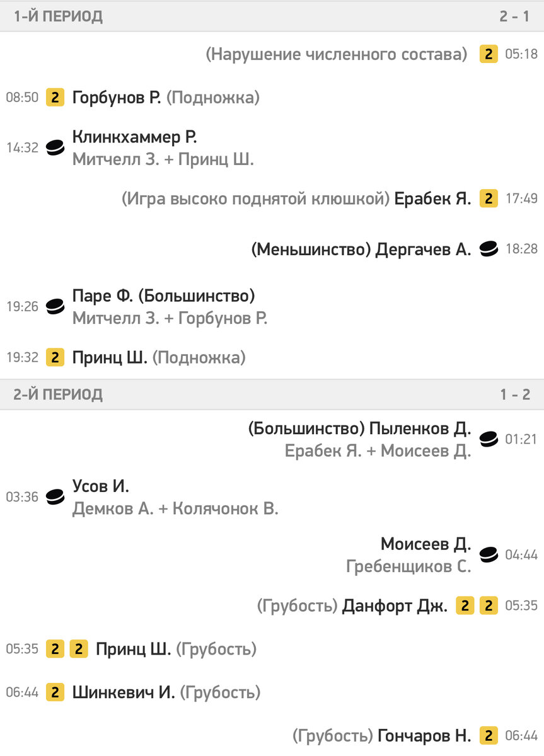
Task: Click penalty badge at 05:18 team violation
Action: 489,54
